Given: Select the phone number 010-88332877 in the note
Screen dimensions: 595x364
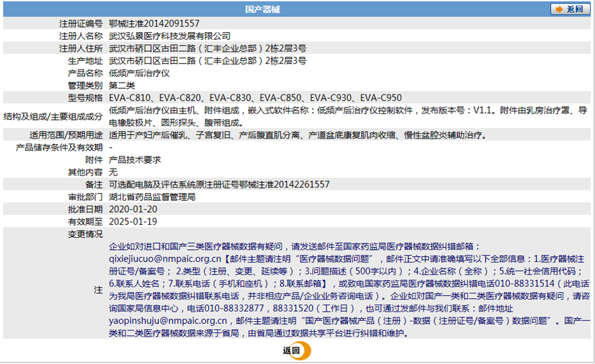Looking at the screenshot, I should [x=234, y=308].
